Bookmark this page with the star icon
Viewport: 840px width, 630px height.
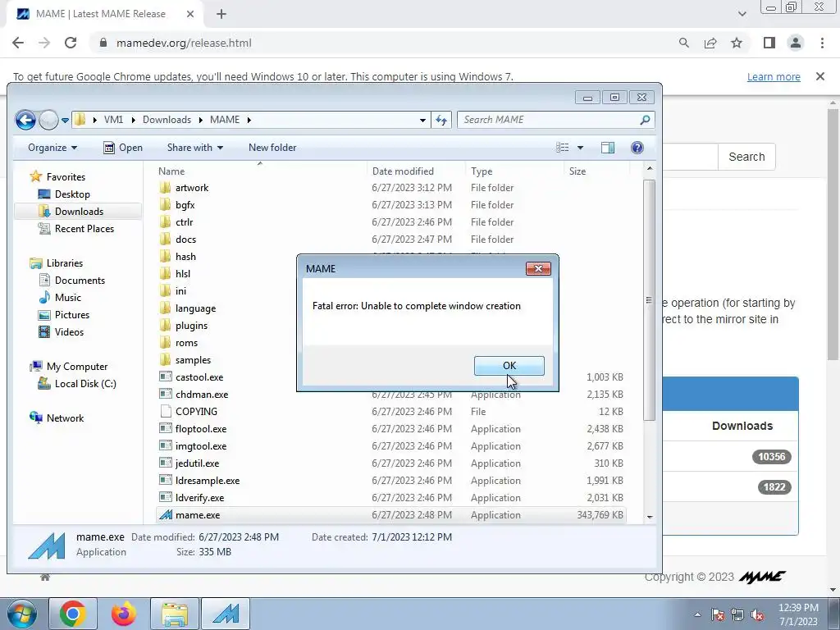coord(737,43)
